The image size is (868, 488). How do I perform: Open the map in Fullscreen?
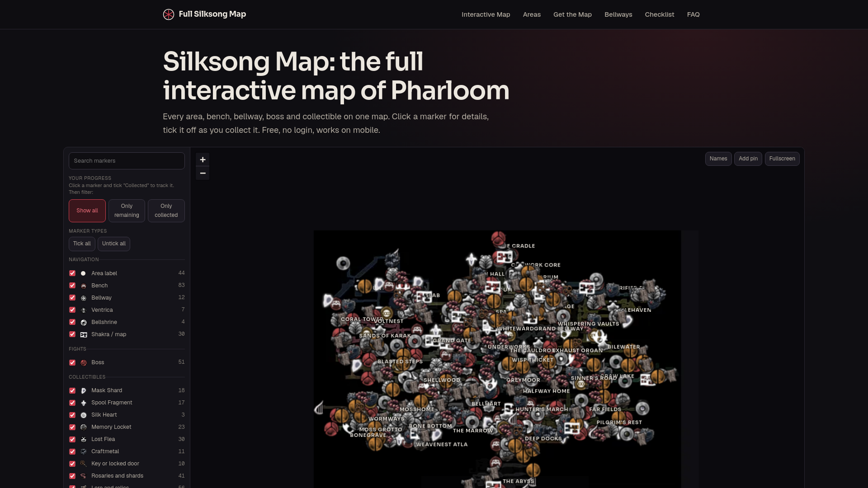coord(782,159)
